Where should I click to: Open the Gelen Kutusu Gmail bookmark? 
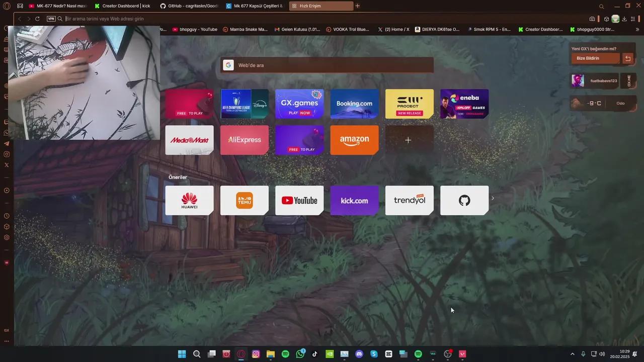pyautogui.click(x=297, y=29)
